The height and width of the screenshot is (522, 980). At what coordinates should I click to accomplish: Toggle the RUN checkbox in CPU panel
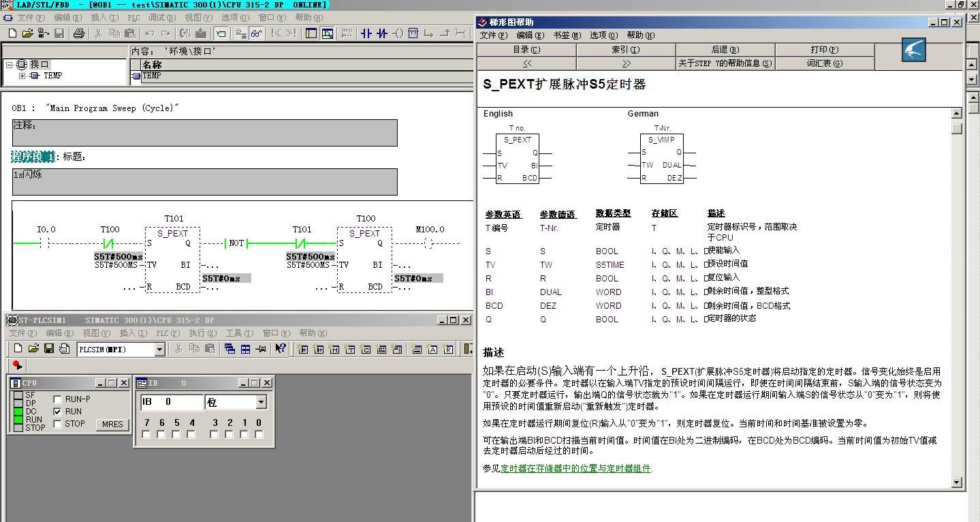click(58, 412)
